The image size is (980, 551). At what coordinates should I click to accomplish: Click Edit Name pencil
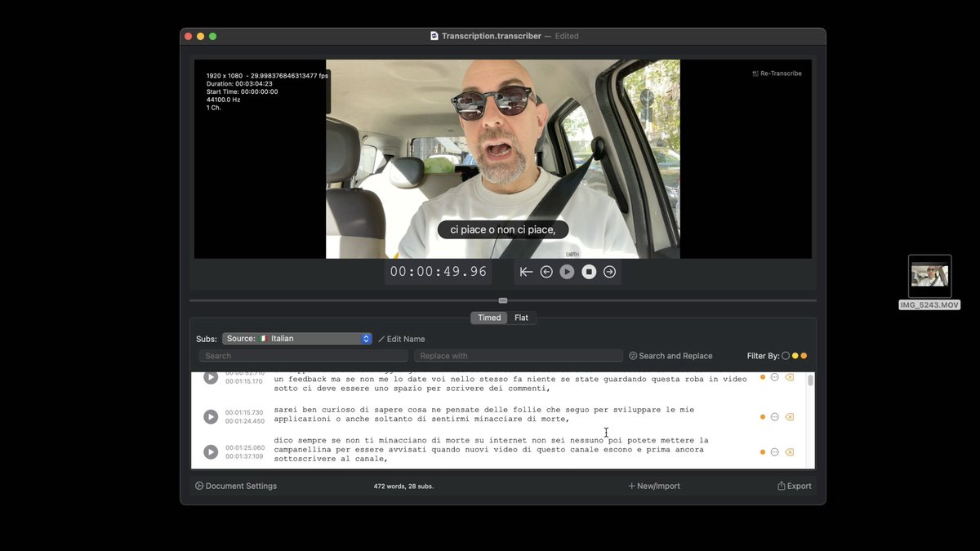pyautogui.click(x=401, y=339)
